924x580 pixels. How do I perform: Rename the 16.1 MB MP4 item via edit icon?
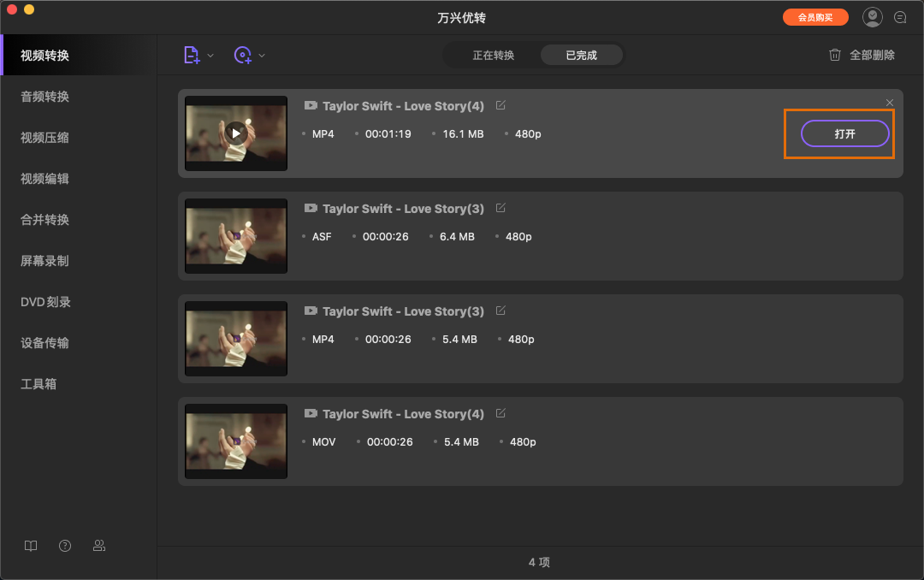coord(500,105)
